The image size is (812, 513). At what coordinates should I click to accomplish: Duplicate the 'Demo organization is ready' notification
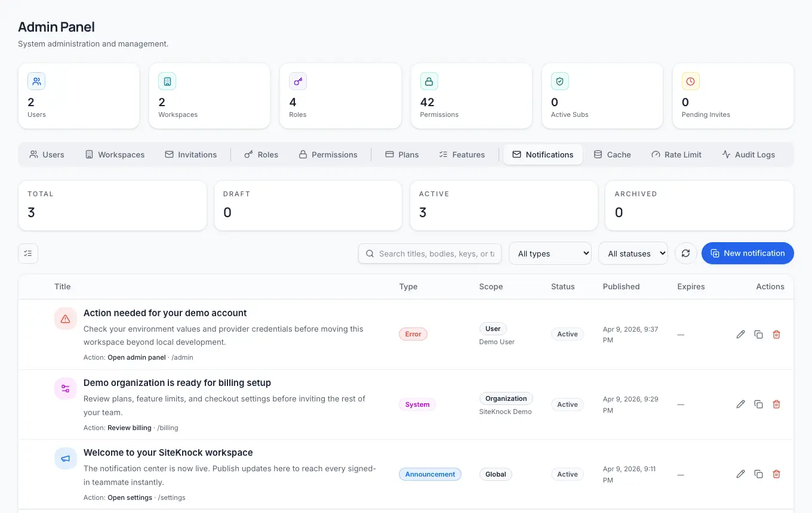pyautogui.click(x=758, y=404)
